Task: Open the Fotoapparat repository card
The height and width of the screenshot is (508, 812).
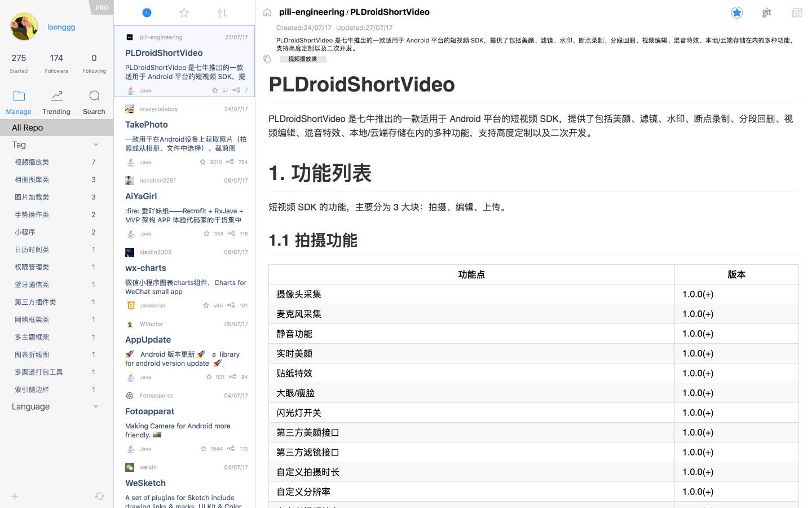Action: click(x=184, y=420)
